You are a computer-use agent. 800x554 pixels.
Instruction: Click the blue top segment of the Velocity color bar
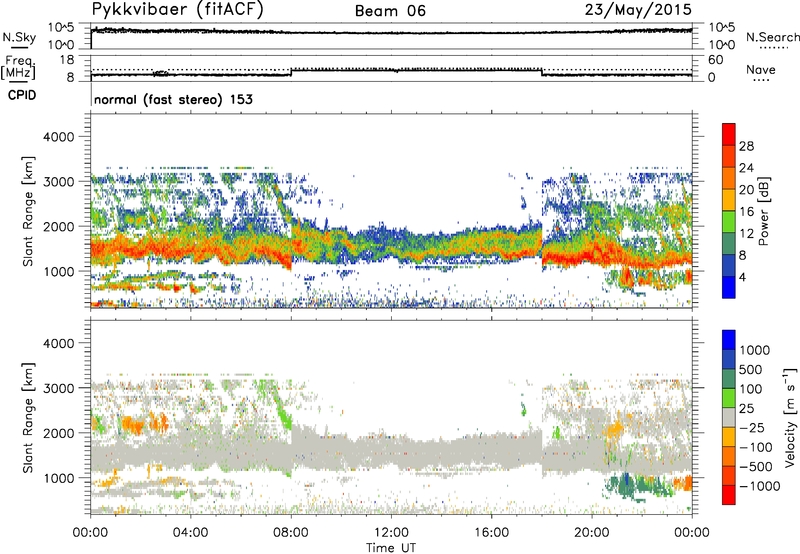tap(729, 340)
